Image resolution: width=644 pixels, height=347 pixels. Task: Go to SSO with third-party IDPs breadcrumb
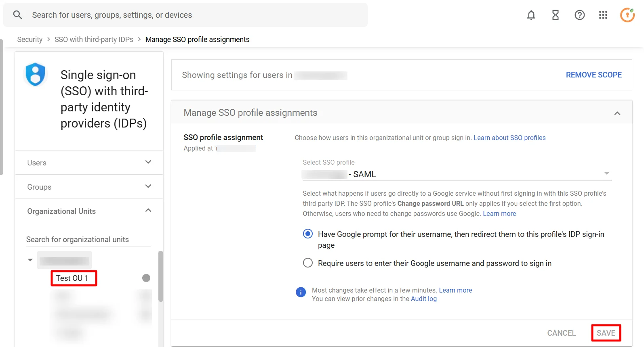point(94,40)
